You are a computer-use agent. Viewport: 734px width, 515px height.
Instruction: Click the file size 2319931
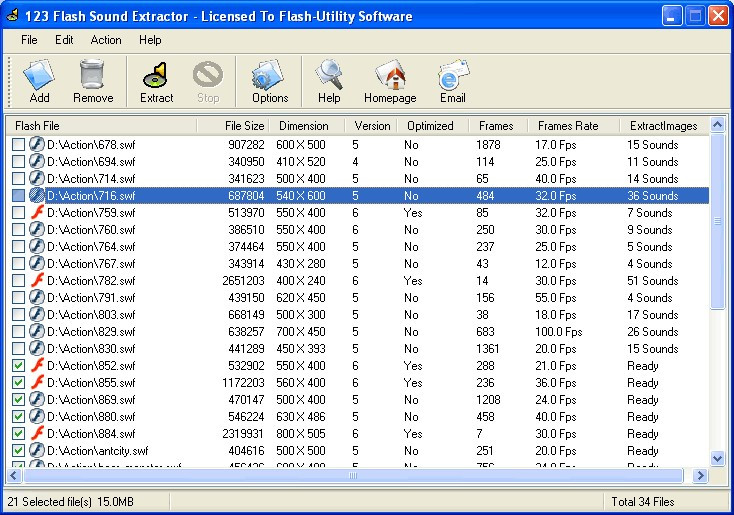click(x=242, y=434)
